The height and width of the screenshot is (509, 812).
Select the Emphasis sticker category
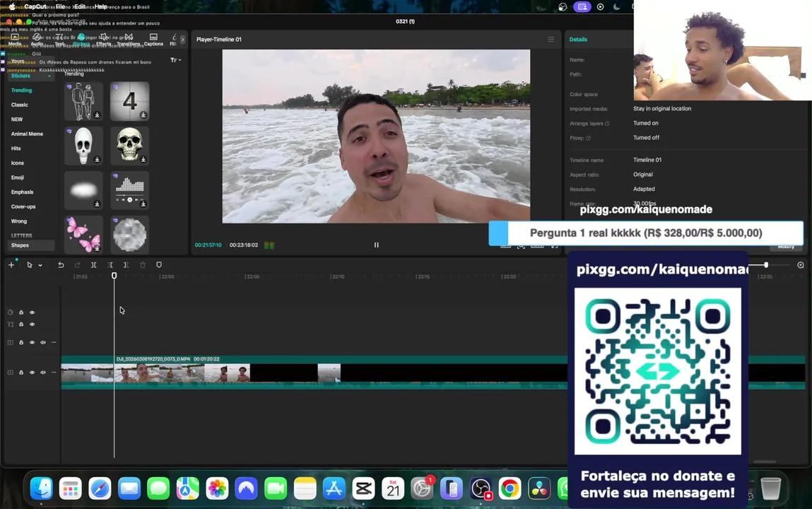(23, 192)
